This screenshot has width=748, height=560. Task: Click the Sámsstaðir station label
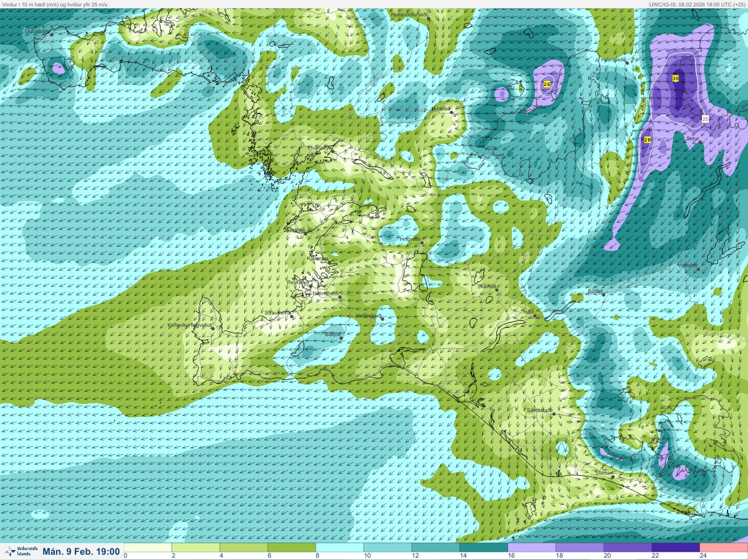(x=539, y=410)
